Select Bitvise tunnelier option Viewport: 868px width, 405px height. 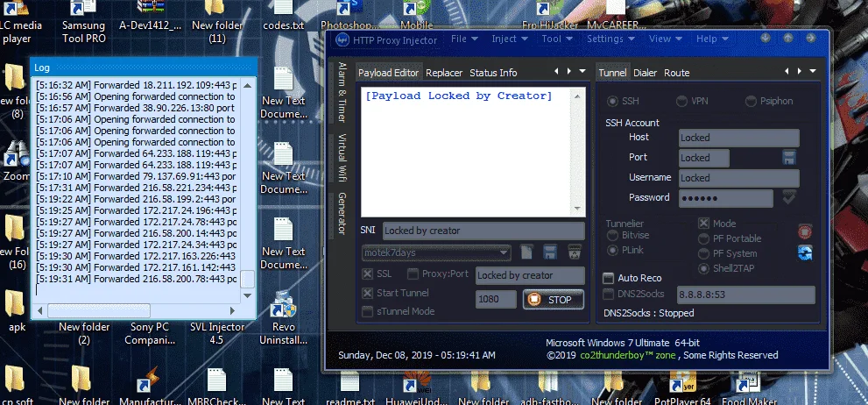click(x=613, y=236)
